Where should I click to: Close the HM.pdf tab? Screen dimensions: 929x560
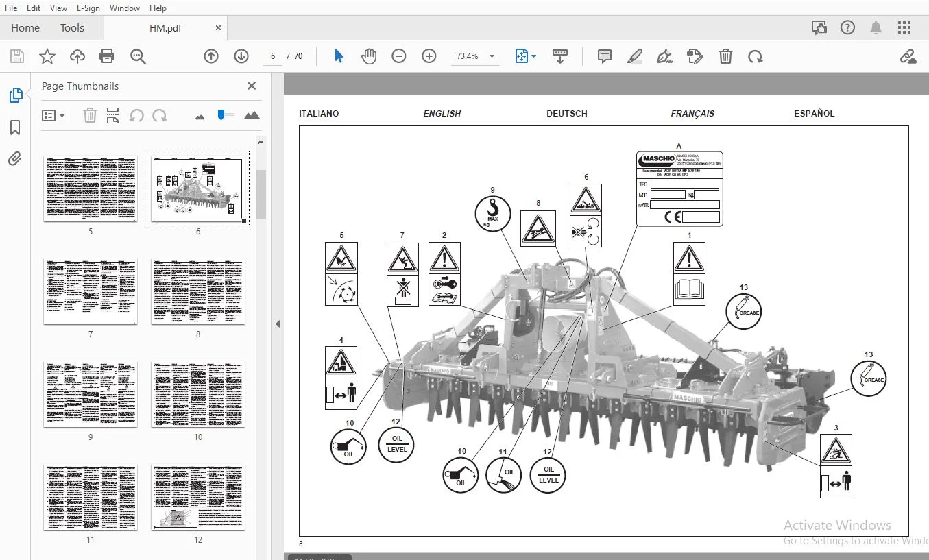[219, 28]
